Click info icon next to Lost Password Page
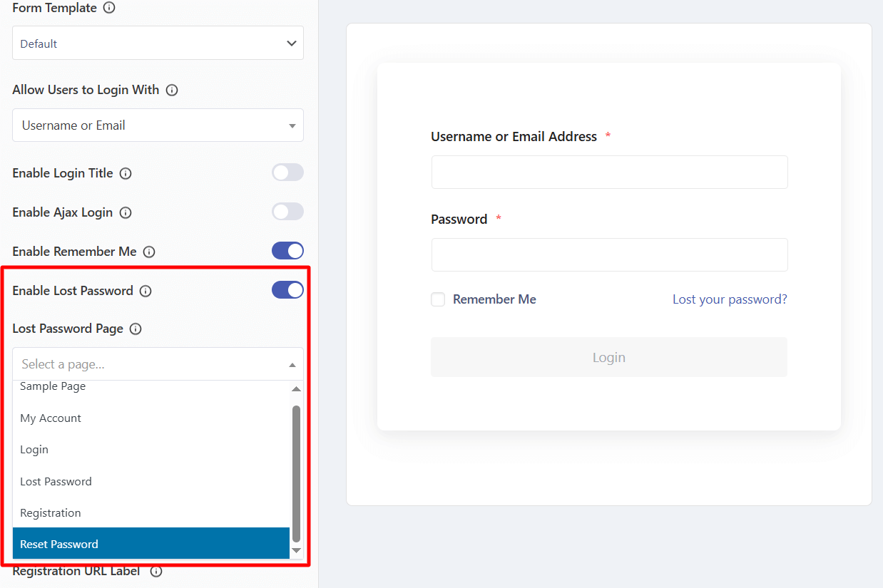The image size is (883, 588). (136, 329)
